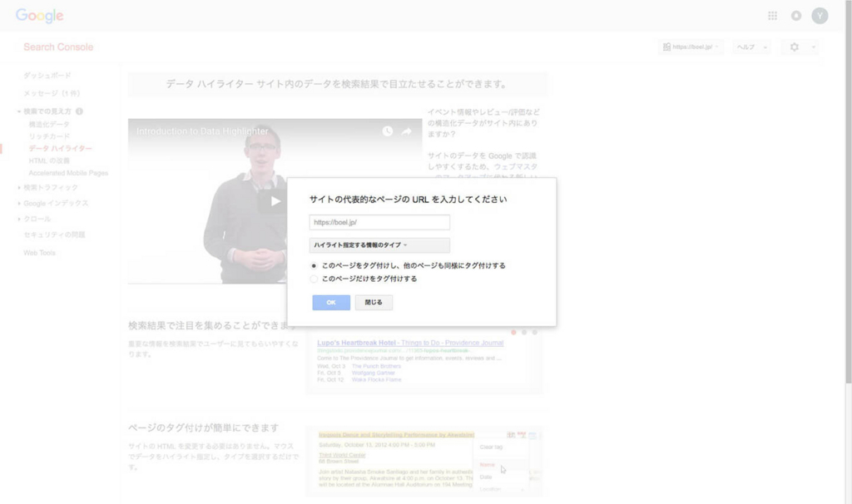
Task: Open ダッシュボード in the sidebar
Action: click(47, 76)
